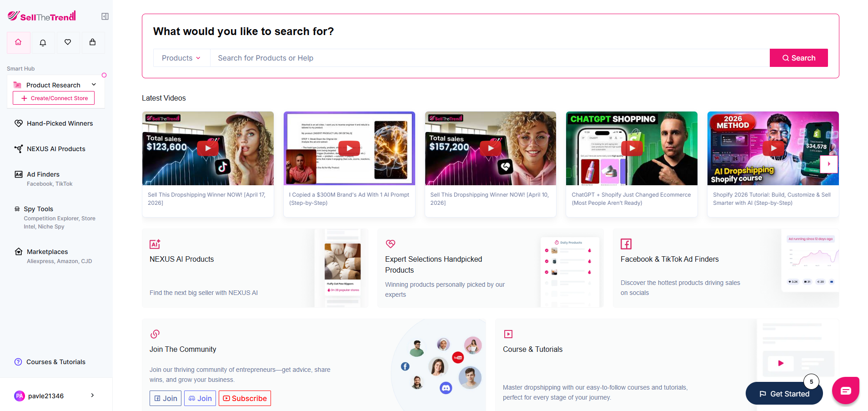Viewport: 868px width, 411px height.
Task: Click the YouTube Subscribe button
Action: click(245, 398)
